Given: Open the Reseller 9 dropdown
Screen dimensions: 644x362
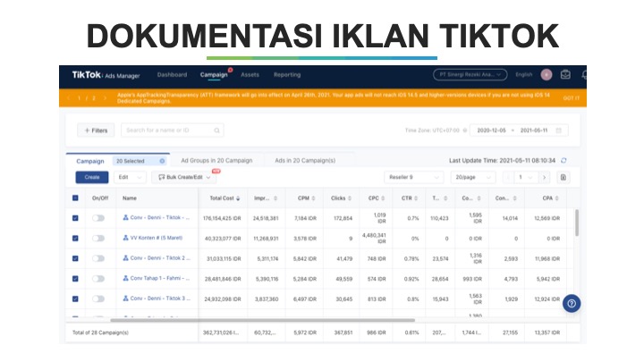Looking at the screenshot, I should (x=413, y=177).
